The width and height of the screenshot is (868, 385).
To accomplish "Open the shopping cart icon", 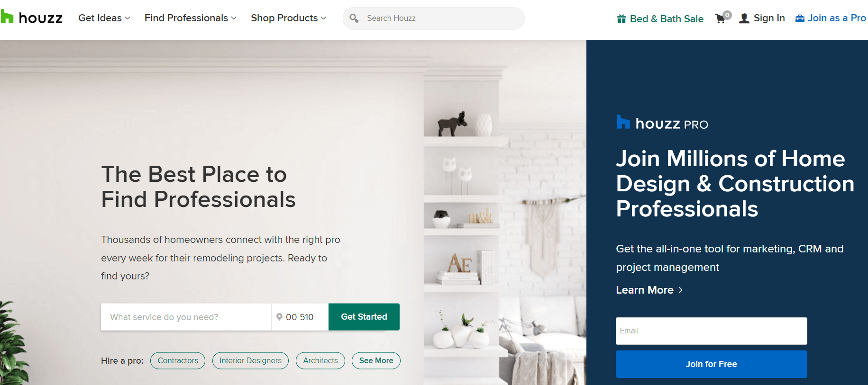I will [721, 18].
